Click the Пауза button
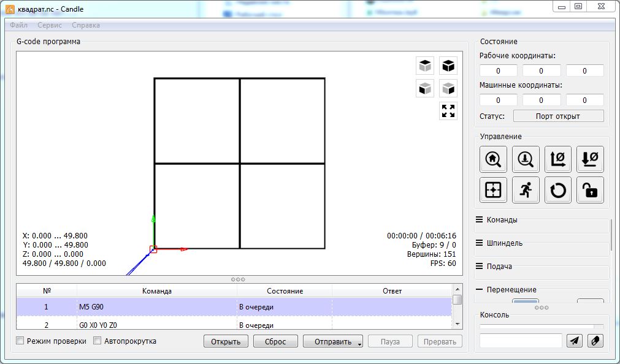The width and height of the screenshot is (620, 364). click(x=390, y=341)
